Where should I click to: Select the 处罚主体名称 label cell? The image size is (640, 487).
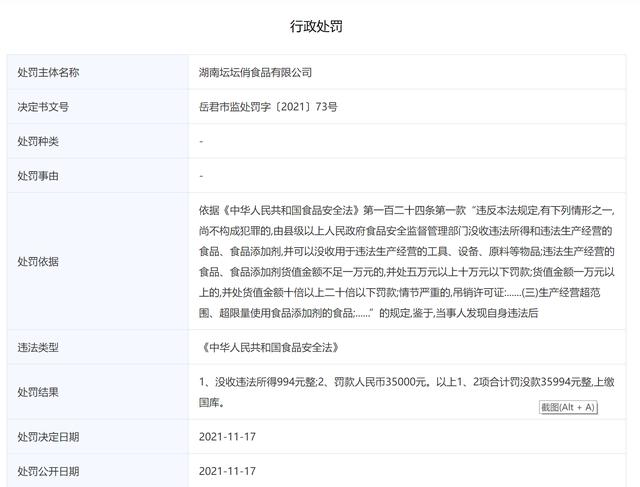click(98, 72)
